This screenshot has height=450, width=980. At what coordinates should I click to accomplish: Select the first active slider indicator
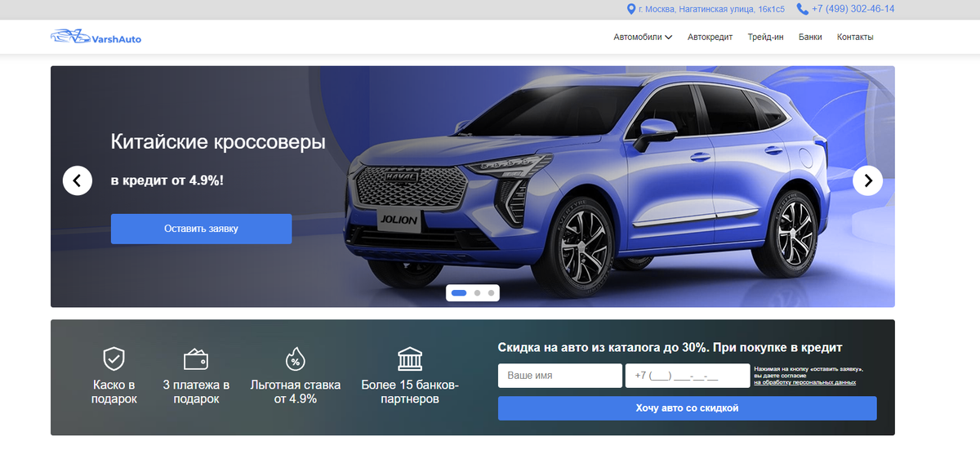pyautogui.click(x=459, y=292)
